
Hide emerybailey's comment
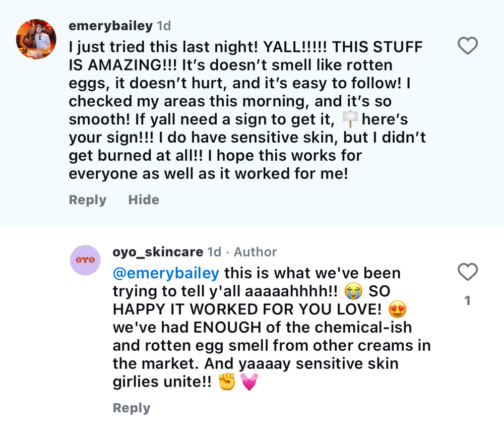pos(144,200)
